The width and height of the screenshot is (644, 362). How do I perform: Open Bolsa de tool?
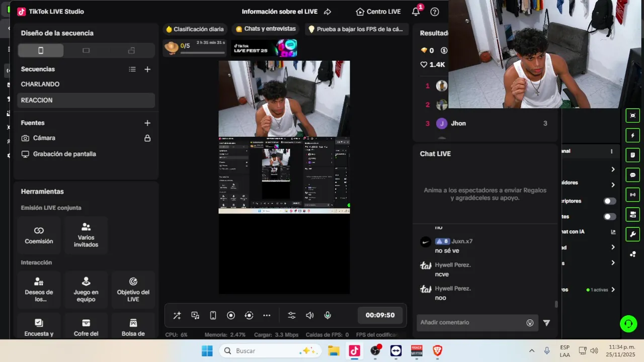point(133,327)
